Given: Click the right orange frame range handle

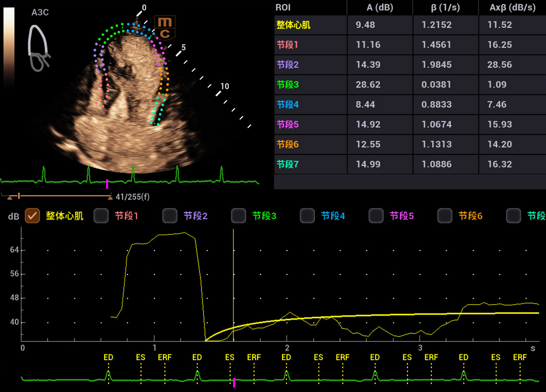Looking at the screenshot, I should (x=110, y=197).
